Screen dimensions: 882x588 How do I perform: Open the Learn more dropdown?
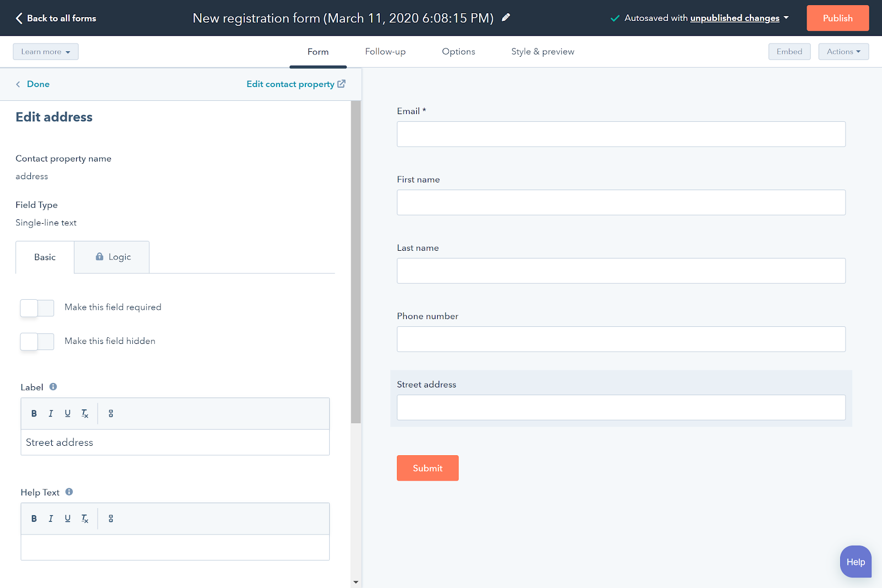point(46,52)
